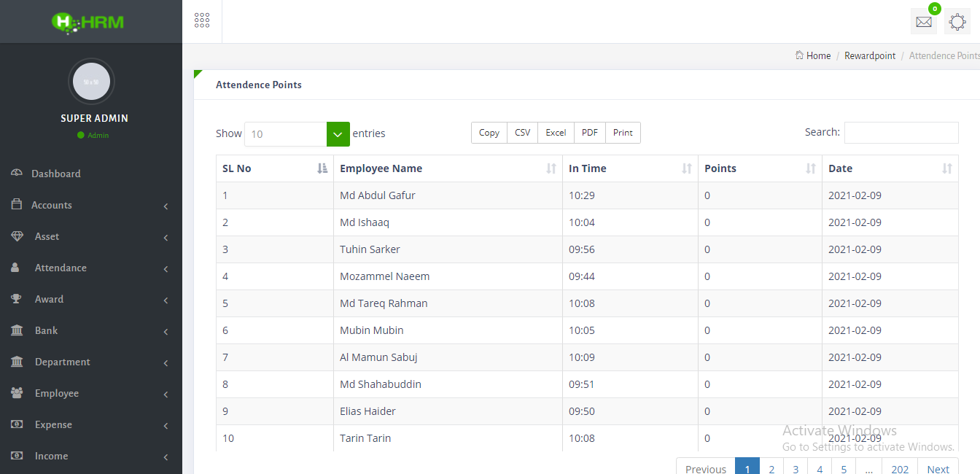The image size is (980, 474).
Task: Export table using the PDF button
Action: [589, 133]
